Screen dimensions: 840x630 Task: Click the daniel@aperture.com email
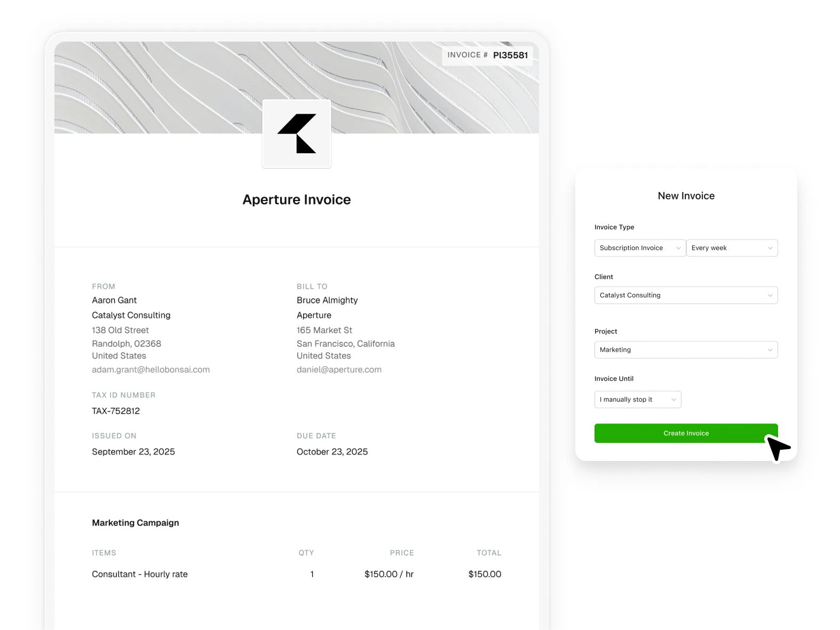pyautogui.click(x=339, y=370)
